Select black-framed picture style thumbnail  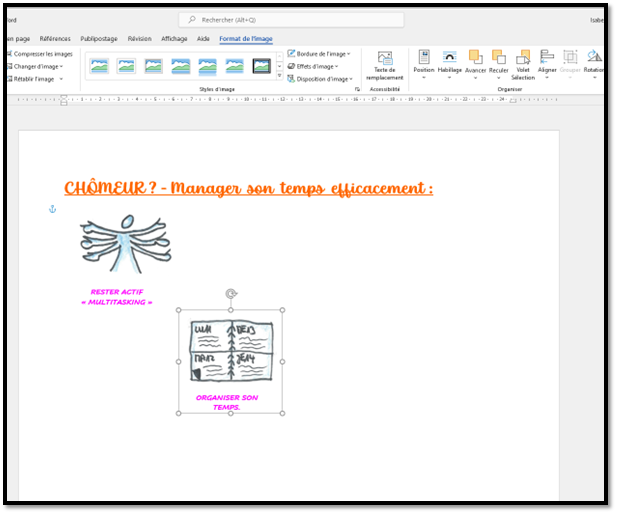(x=262, y=66)
